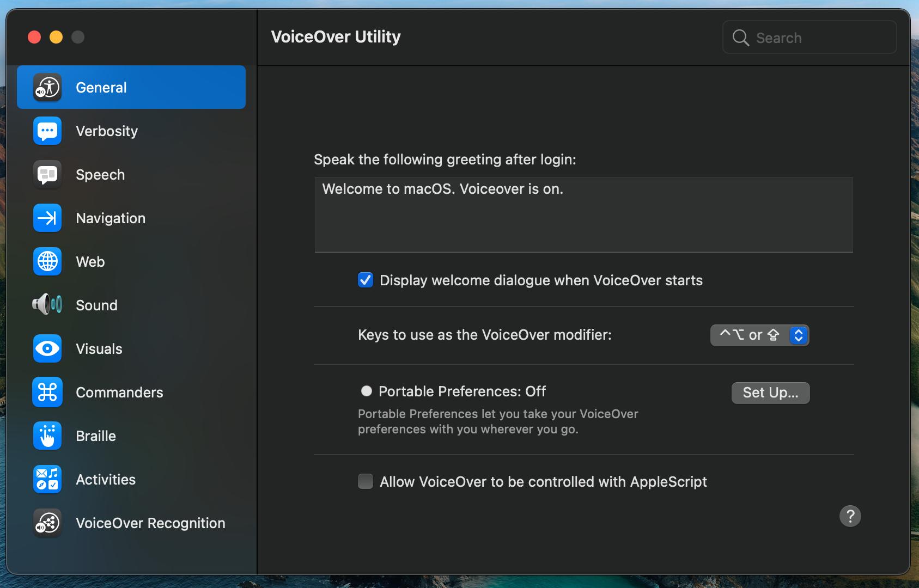Screen dimensions: 919x588
Task: Click the Sound speaker icon
Action: click(47, 304)
